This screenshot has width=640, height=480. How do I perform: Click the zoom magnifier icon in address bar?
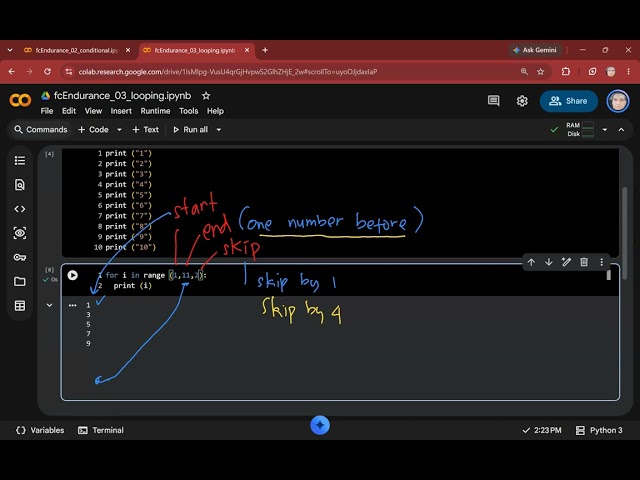[524, 72]
